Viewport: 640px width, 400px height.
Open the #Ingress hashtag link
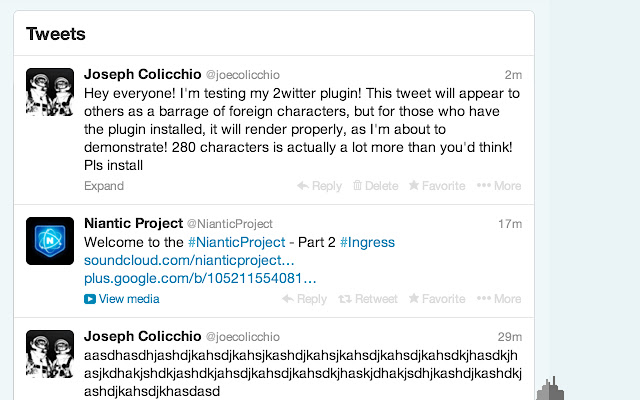tap(367, 242)
